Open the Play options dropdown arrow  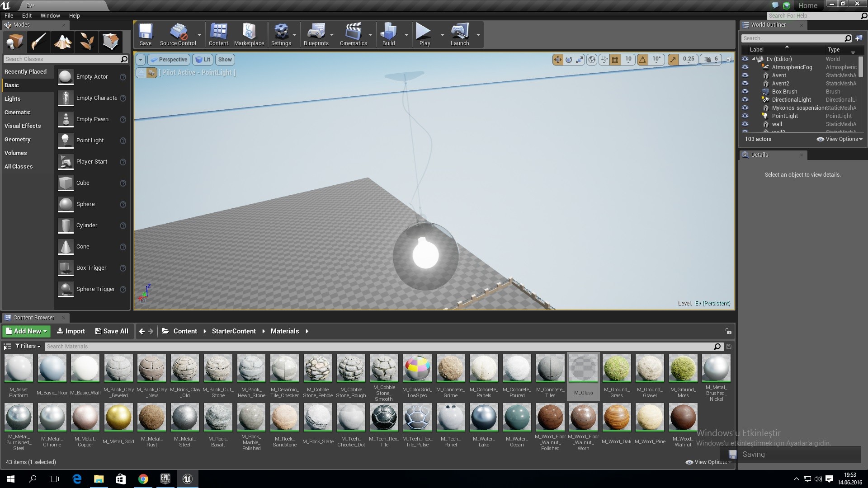tap(442, 35)
